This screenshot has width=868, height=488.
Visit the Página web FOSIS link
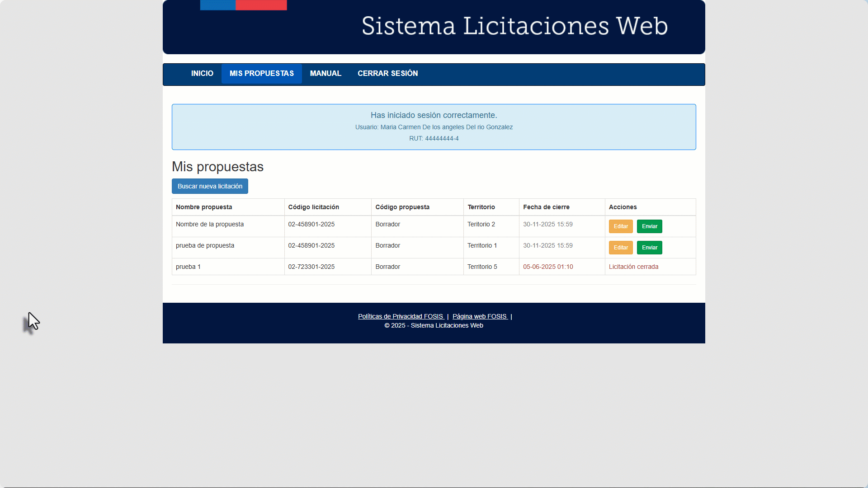[x=480, y=316]
